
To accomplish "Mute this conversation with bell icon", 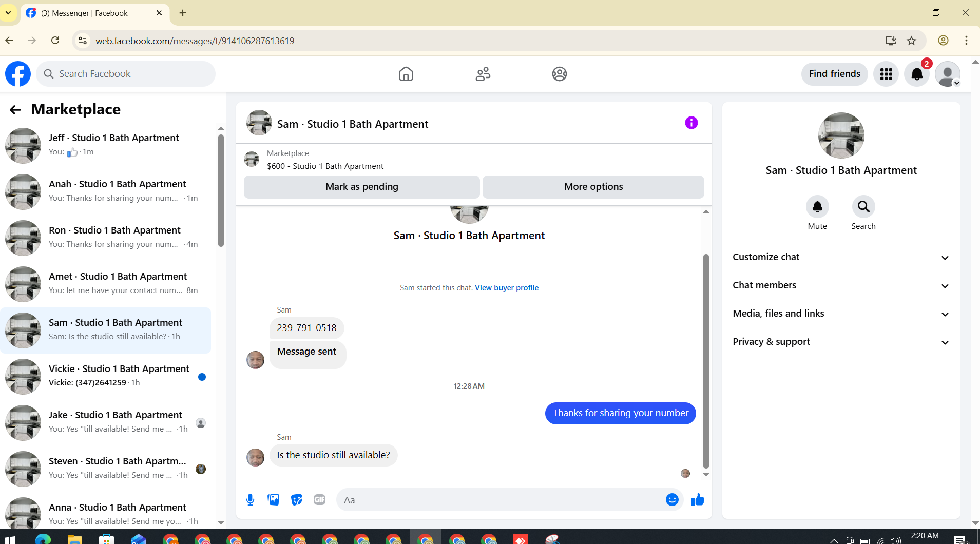I will tap(817, 207).
